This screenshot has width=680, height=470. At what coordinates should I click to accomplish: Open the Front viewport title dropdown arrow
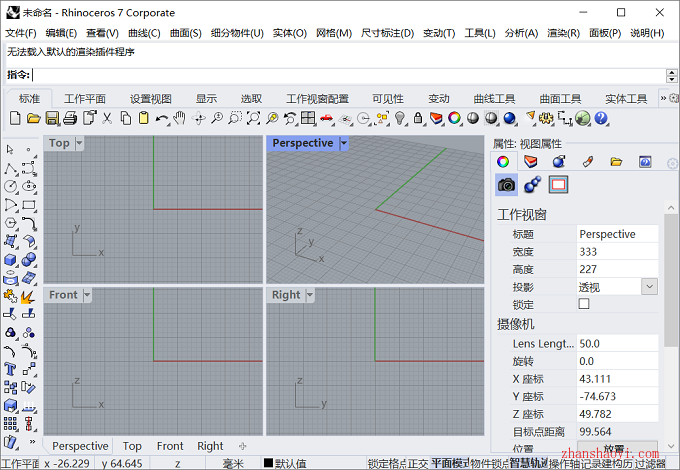pyautogui.click(x=87, y=295)
